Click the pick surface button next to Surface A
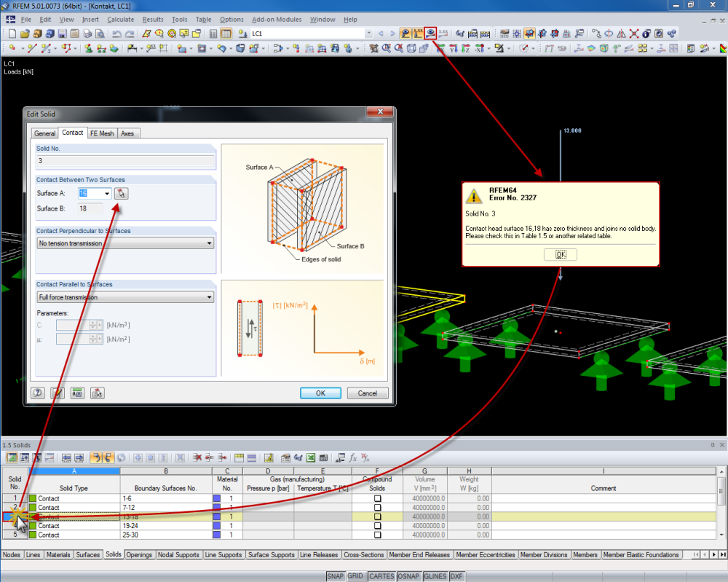Screen dimensions: 728x582 point(121,193)
